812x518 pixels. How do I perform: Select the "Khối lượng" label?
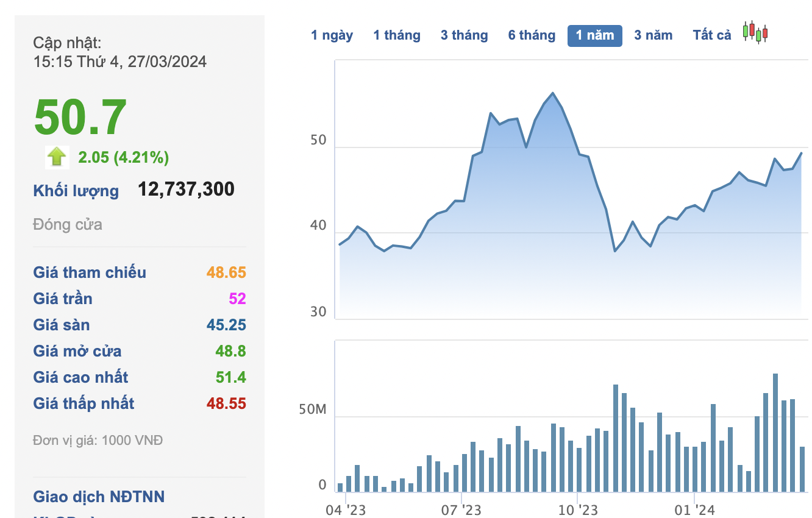pyautogui.click(x=76, y=191)
